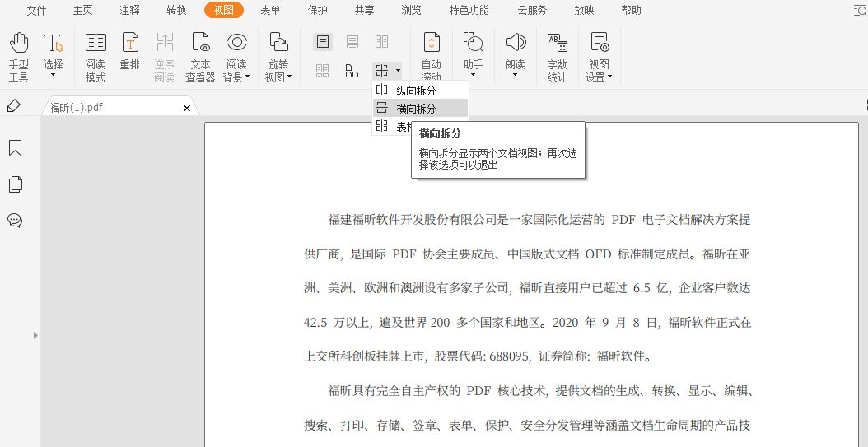Click the Read Aloud (朗读) speaker icon
868x447 pixels.
(x=516, y=43)
